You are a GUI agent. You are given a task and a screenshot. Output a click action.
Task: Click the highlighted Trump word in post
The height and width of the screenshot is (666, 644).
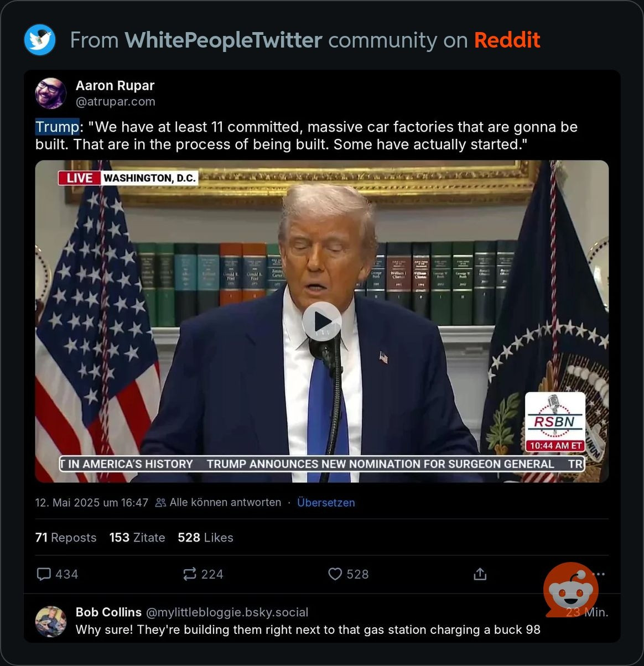(x=58, y=127)
